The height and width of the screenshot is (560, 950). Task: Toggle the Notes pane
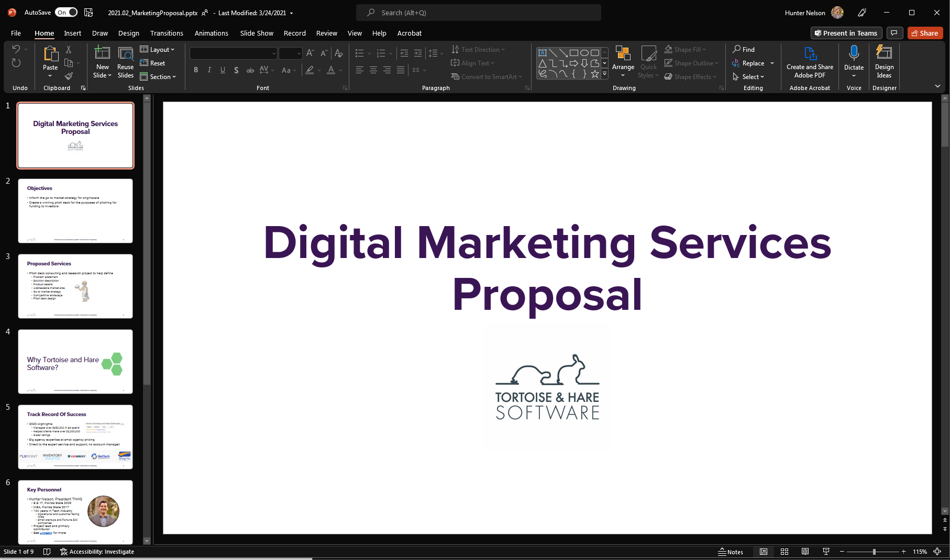click(x=732, y=552)
